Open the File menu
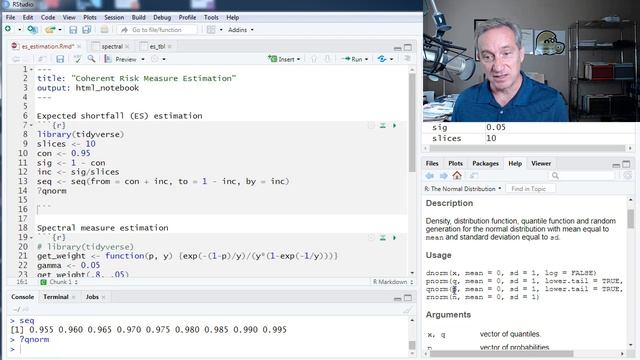640x360 pixels. pos(11,18)
